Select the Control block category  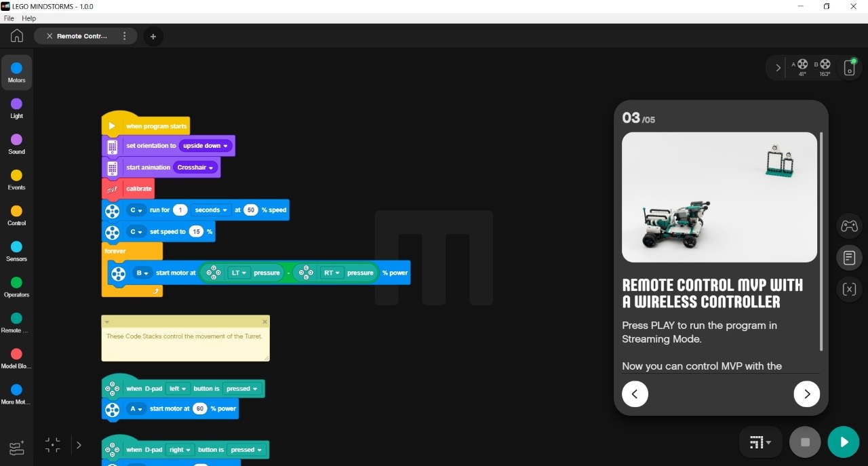[16, 216]
